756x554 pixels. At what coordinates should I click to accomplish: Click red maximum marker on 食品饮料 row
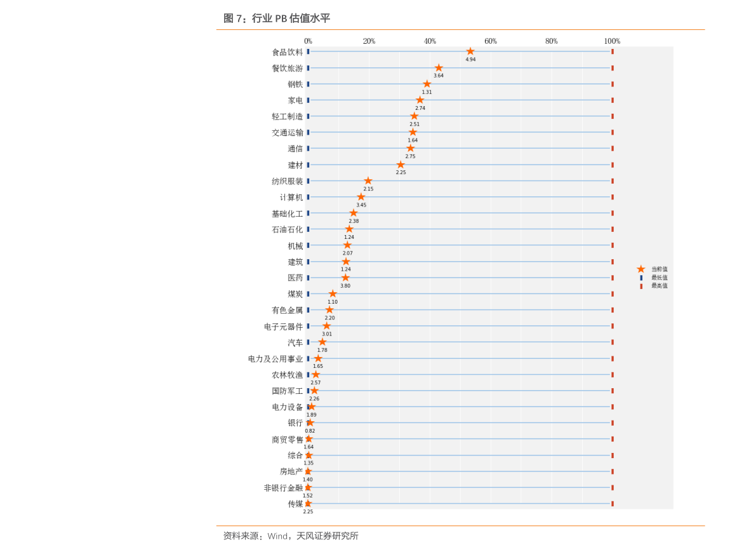pyautogui.click(x=613, y=51)
